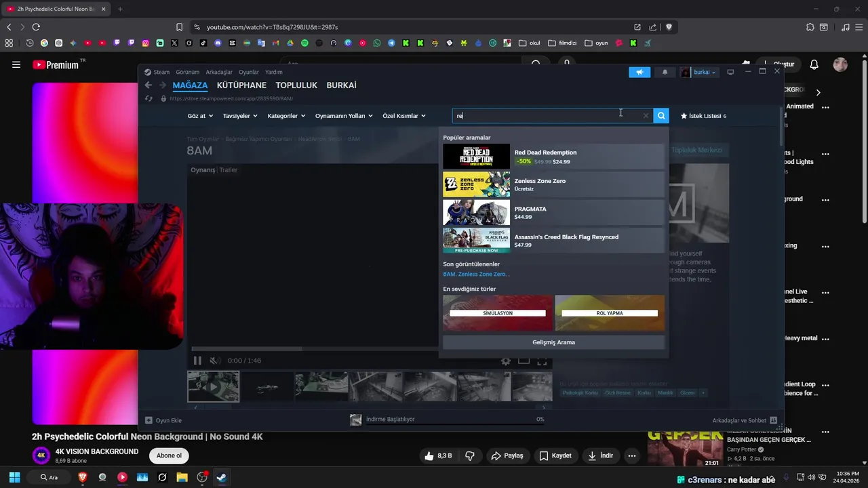Clear the Steam search field text
This screenshot has height=488, width=868.
click(646, 116)
